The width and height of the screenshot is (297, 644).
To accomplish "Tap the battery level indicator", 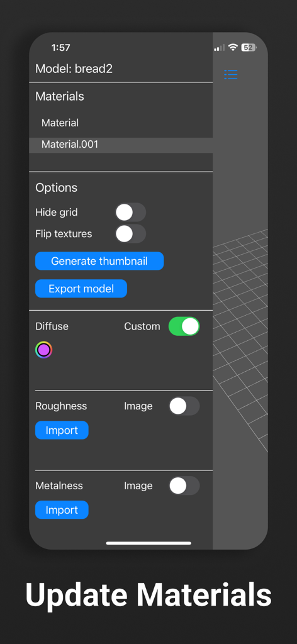I will (249, 47).
